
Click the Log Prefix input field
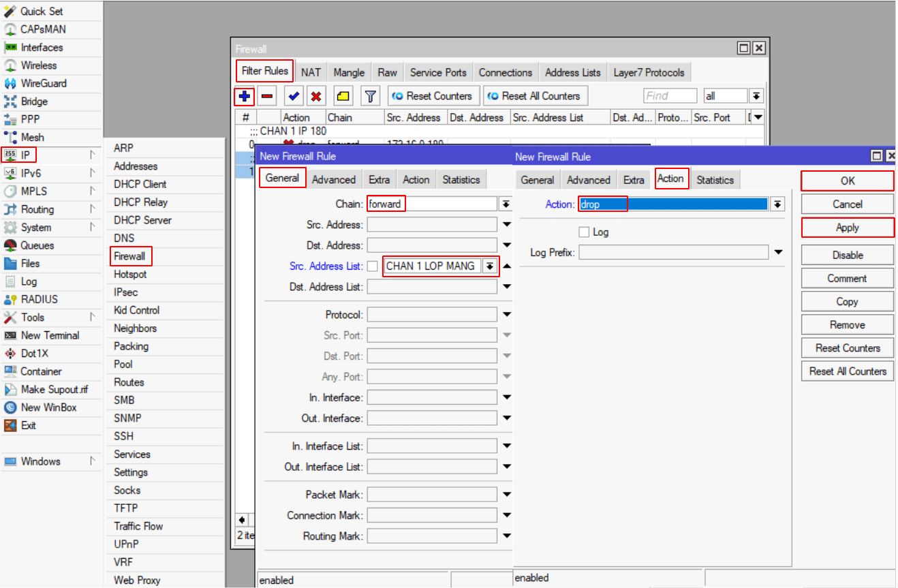[x=674, y=253]
